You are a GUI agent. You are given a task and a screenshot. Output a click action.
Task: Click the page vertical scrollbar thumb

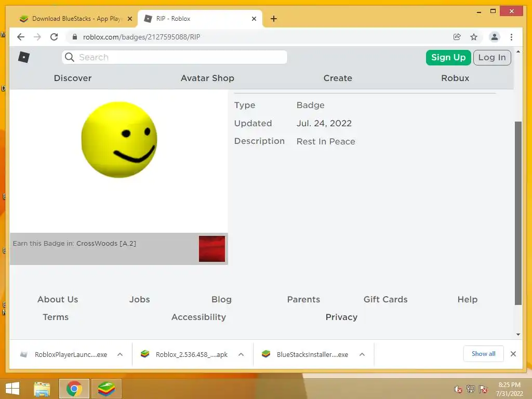[518, 213]
